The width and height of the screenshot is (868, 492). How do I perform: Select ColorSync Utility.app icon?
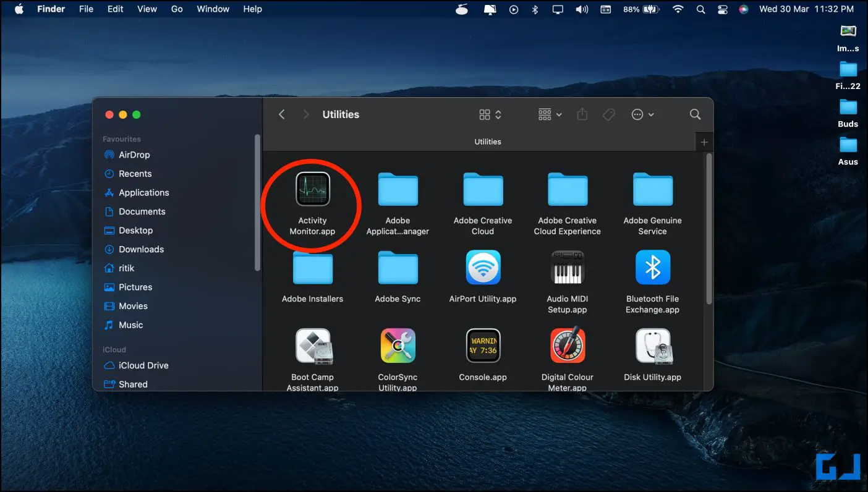pos(398,346)
